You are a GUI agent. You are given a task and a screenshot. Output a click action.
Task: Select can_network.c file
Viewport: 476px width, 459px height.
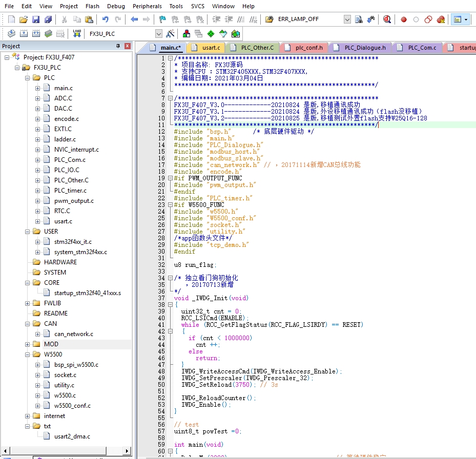pyautogui.click(x=74, y=334)
